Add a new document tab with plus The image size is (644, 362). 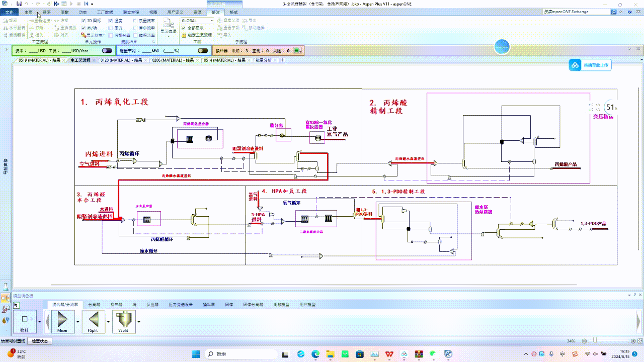click(283, 60)
